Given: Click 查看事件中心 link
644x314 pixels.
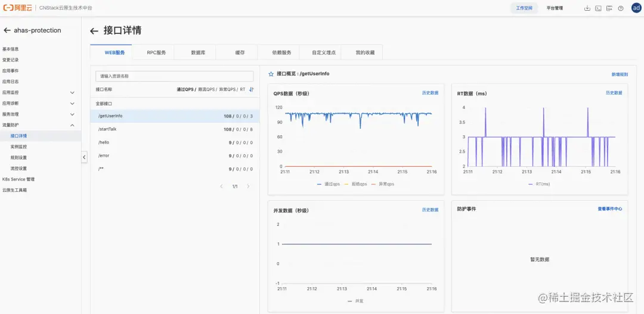Looking at the screenshot, I should point(610,209).
